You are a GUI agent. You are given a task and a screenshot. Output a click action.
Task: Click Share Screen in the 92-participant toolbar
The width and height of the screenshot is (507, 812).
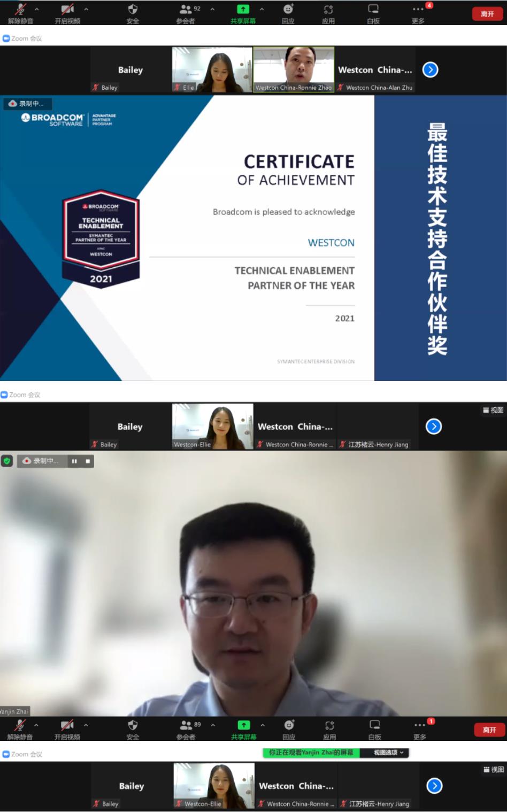pos(243,13)
